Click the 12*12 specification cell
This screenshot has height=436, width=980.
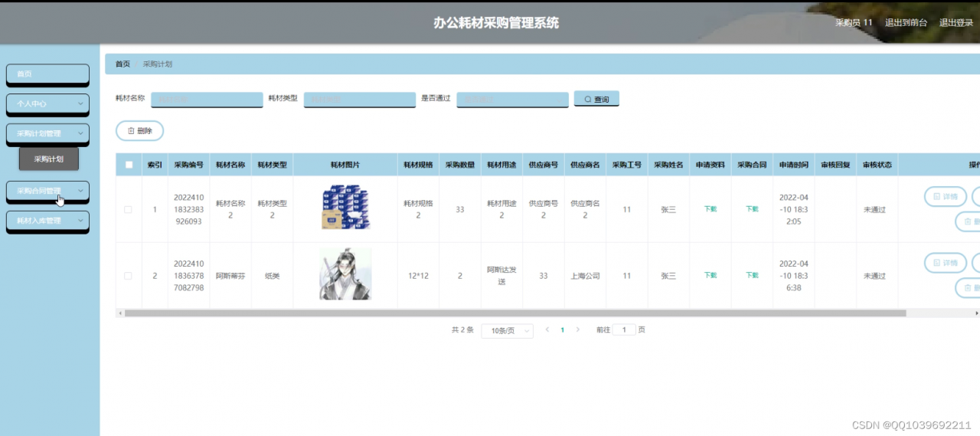(418, 276)
